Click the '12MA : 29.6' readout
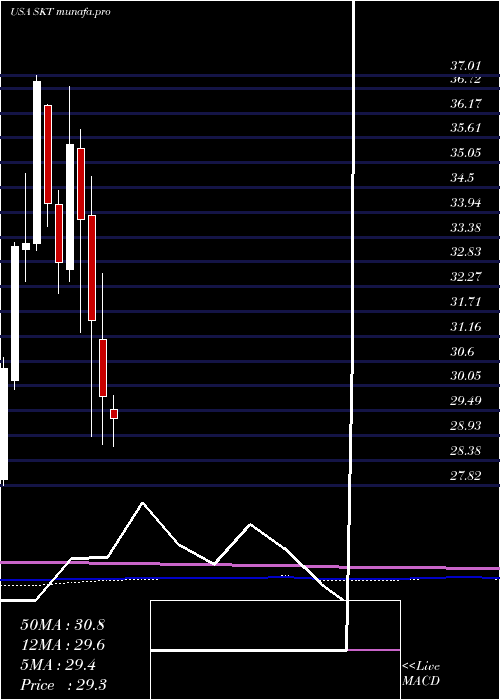This screenshot has width=500, height=700. (x=62, y=645)
